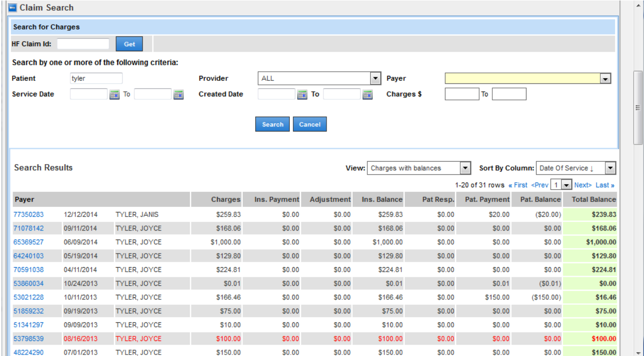Open Created Date end calendar picker
Viewport: 644px width, 356px height.
(367, 94)
